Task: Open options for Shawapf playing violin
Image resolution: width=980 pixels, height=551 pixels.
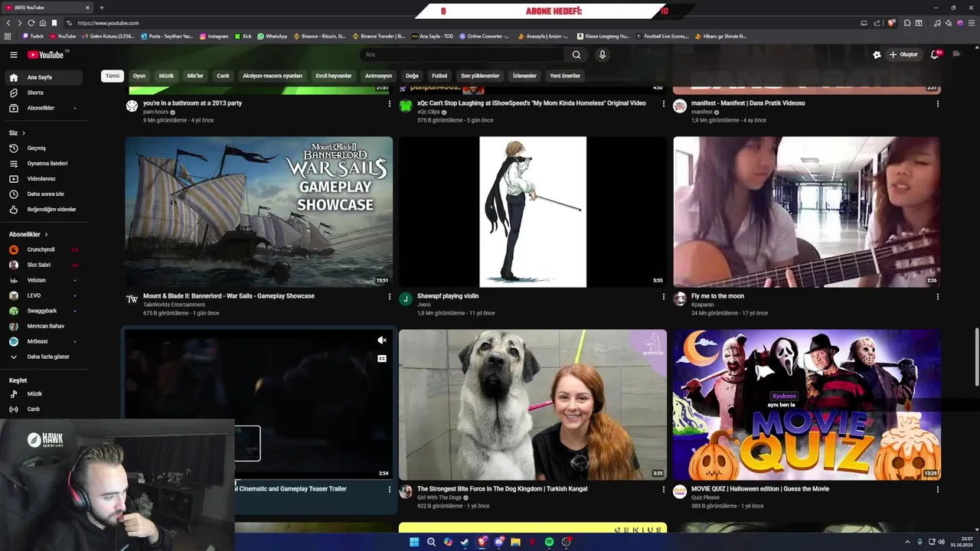Action: pos(664,297)
